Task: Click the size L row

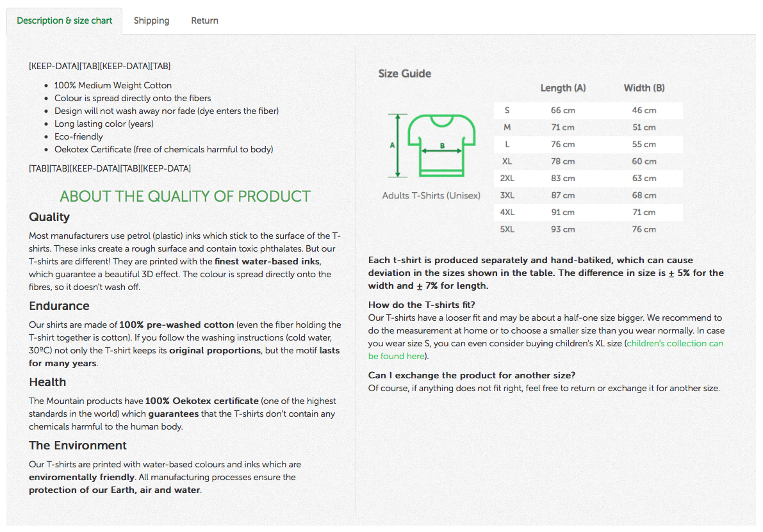Action: [588, 145]
